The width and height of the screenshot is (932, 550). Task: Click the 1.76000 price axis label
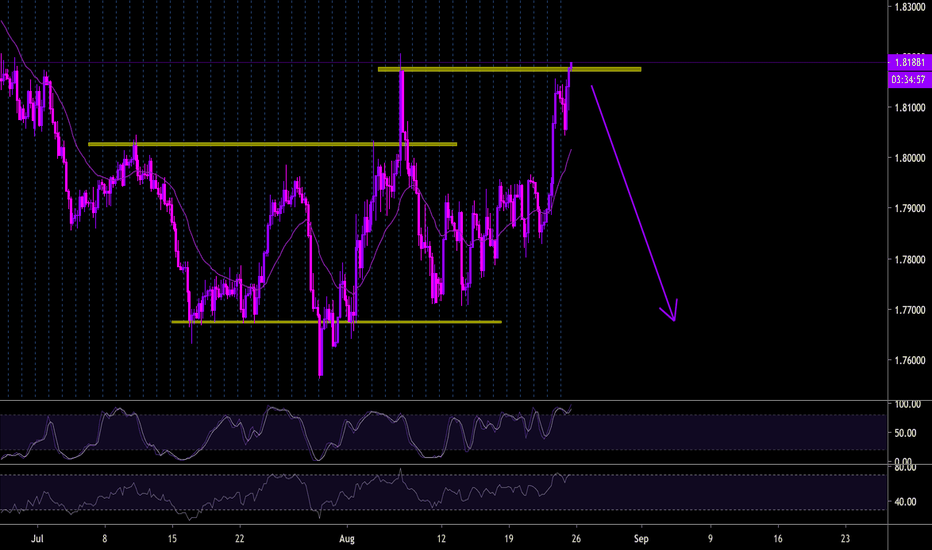910,360
